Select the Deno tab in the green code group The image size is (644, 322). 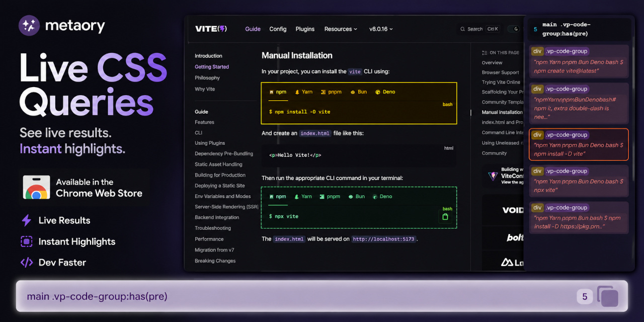(382, 197)
